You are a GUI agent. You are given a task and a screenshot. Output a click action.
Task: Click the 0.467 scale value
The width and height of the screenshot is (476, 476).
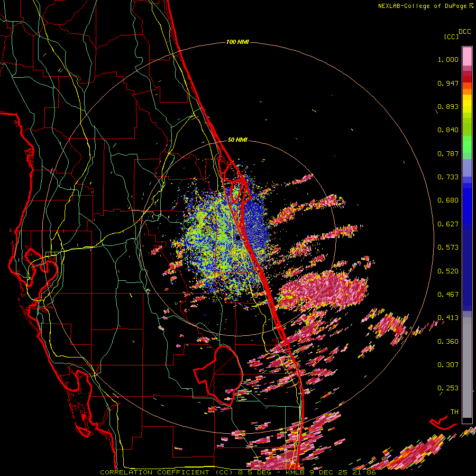click(x=448, y=294)
